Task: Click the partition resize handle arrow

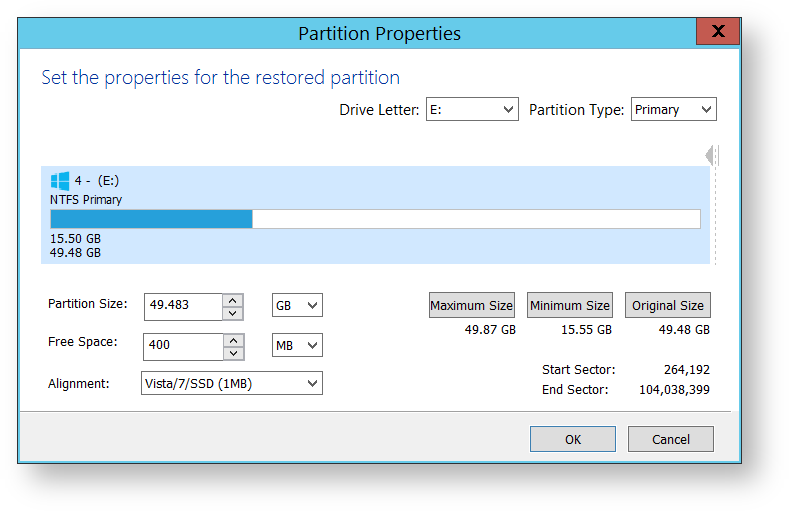Action: 711,156
